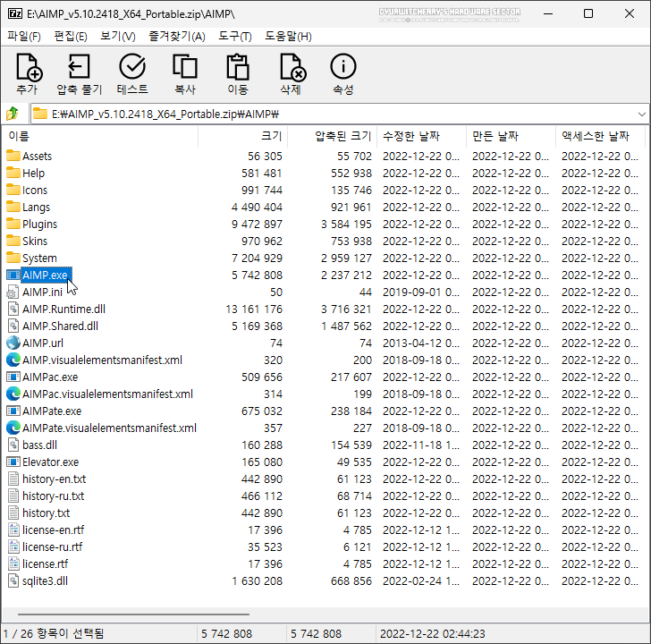Open the 도움말(H) menu
651x644 pixels.
click(289, 37)
